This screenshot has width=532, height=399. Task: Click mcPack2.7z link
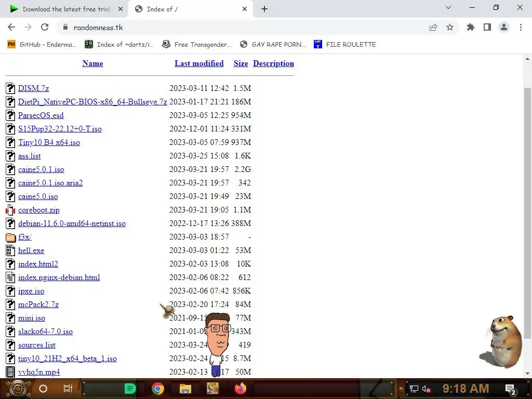tap(38, 304)
